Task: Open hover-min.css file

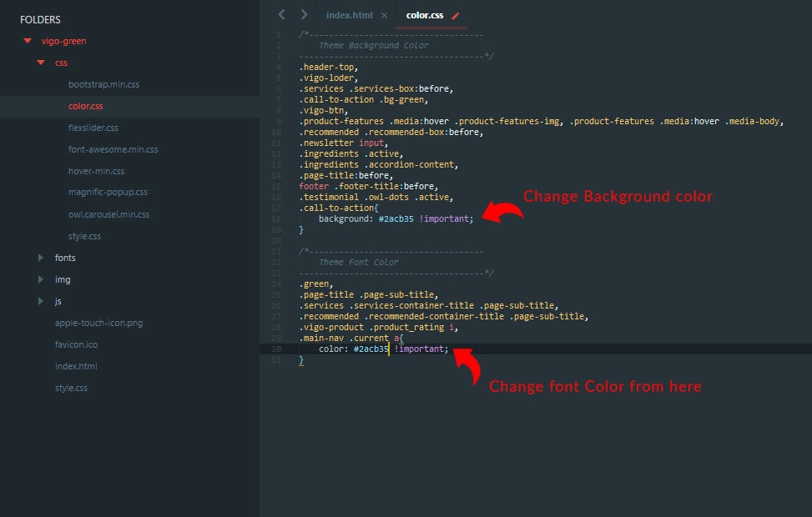Action: click(96, 171)
